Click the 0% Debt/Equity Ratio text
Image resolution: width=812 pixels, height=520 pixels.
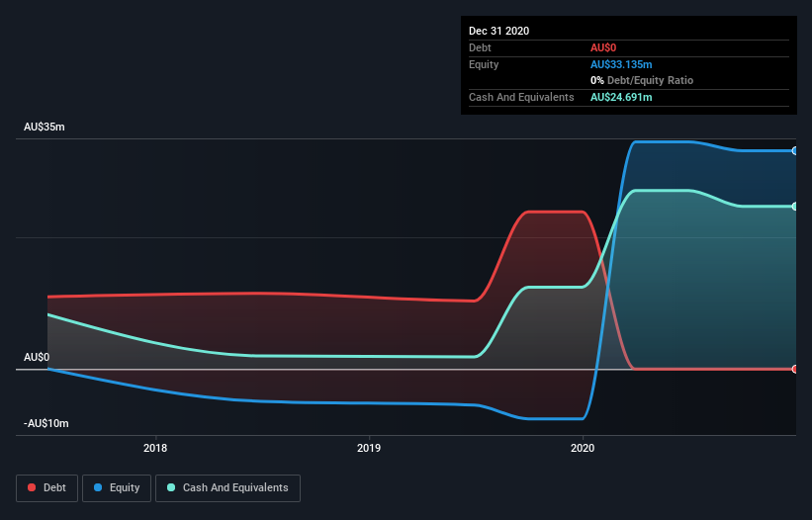coord(642,80)
